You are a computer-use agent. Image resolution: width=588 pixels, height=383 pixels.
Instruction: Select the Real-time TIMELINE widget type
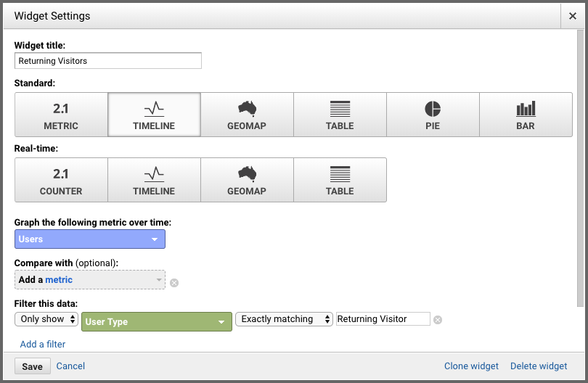pyautogui.click(x=154, y=180)
